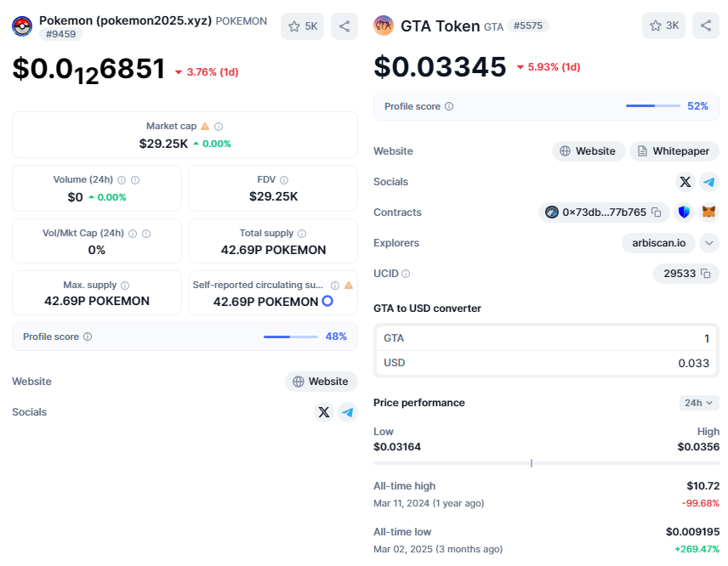Image resolution: width=728 pixels, height=566 pixels.
Task: Click info icon for Self-reported circulating supply
Action: pyautogui.click(x=335, y=286)
